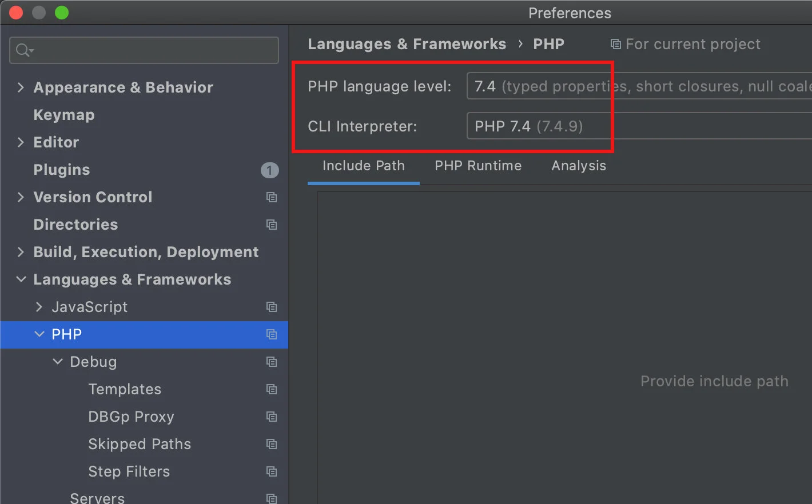Select the Include Path tab
812x504 pixels.
point(363,166)
